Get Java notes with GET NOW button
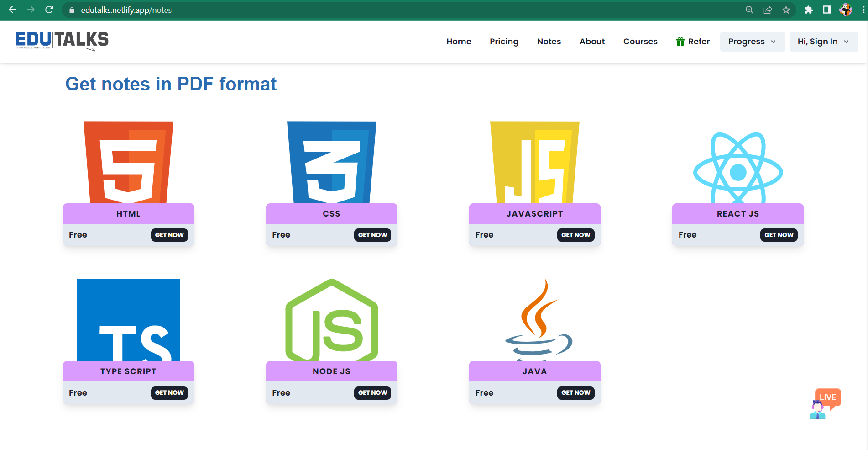The image size is (868, 450). (575, 393)
